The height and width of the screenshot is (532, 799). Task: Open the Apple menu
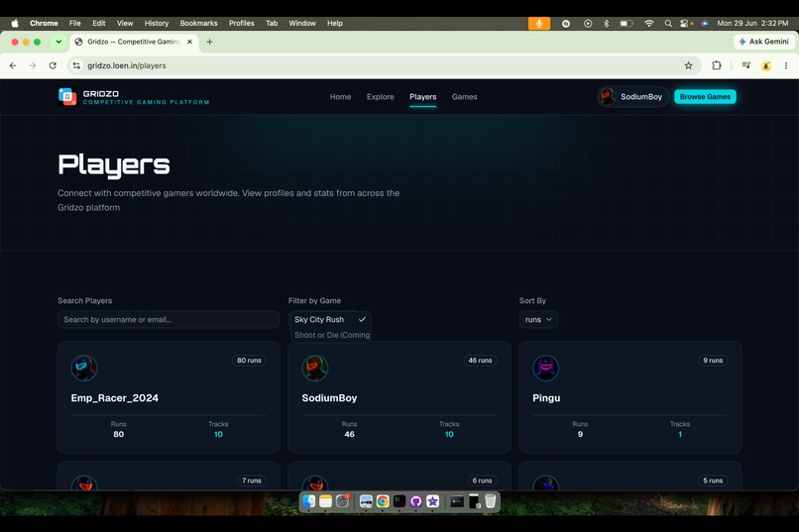[15, 24]
